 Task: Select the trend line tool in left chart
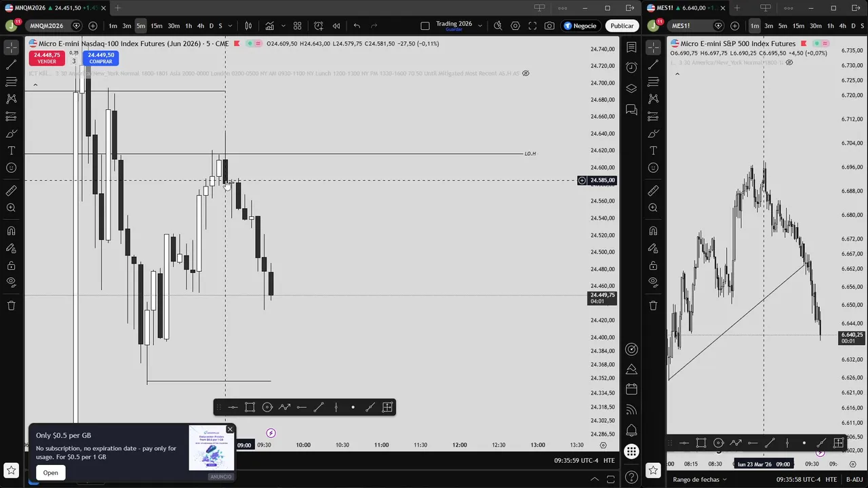point(11,65)
